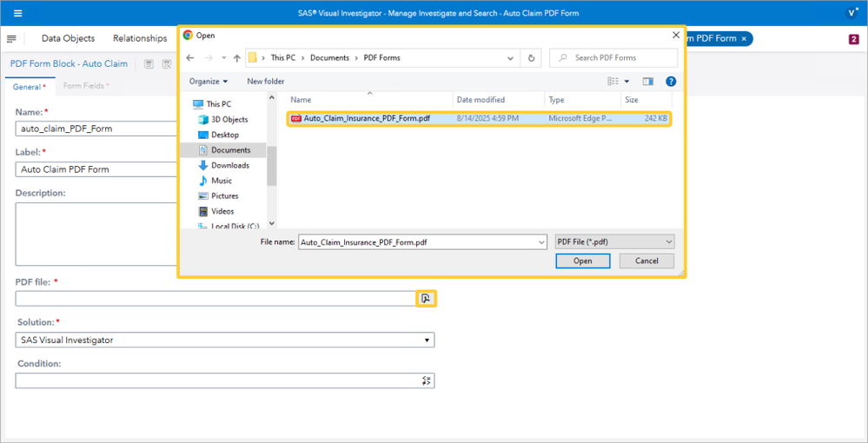Switch to the Form Fields tab
The width and height of the screenshot is (868, 443).
[86, 86]
